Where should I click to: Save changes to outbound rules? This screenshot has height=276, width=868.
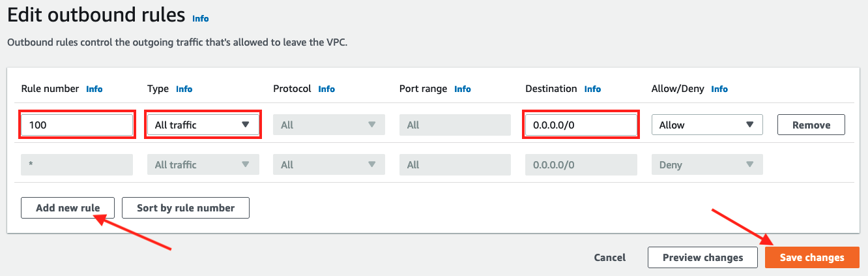pos(812,258)
